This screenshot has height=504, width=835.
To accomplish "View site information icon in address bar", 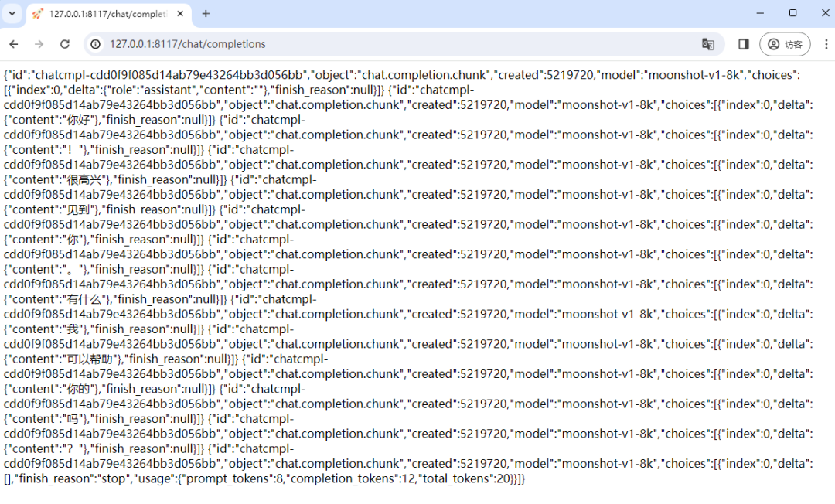I will 95,44.
